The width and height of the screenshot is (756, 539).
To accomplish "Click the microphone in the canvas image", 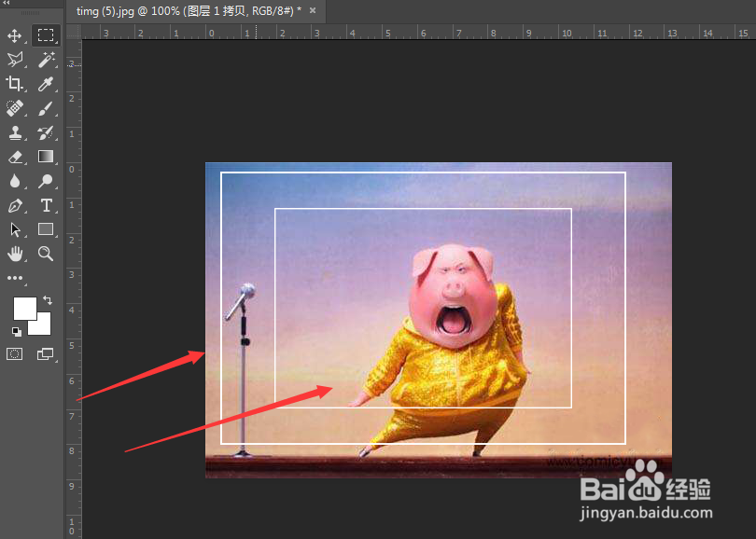I will tap(241, 369).
